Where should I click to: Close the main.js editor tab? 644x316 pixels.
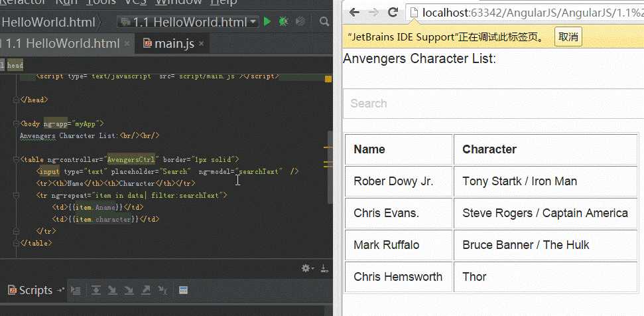(x=201, y=44)
